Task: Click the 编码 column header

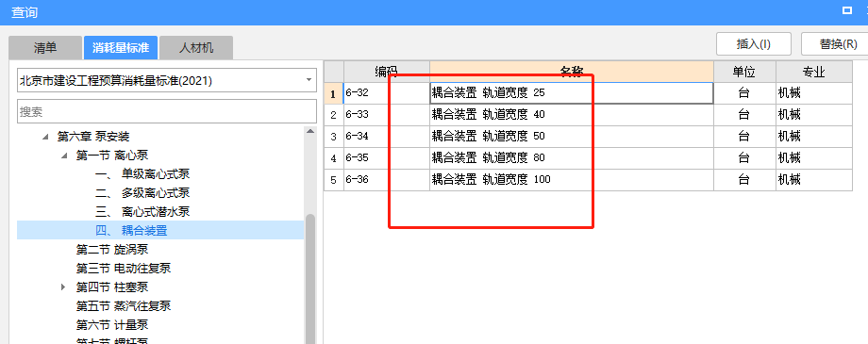Action: (x=387, y=72)
